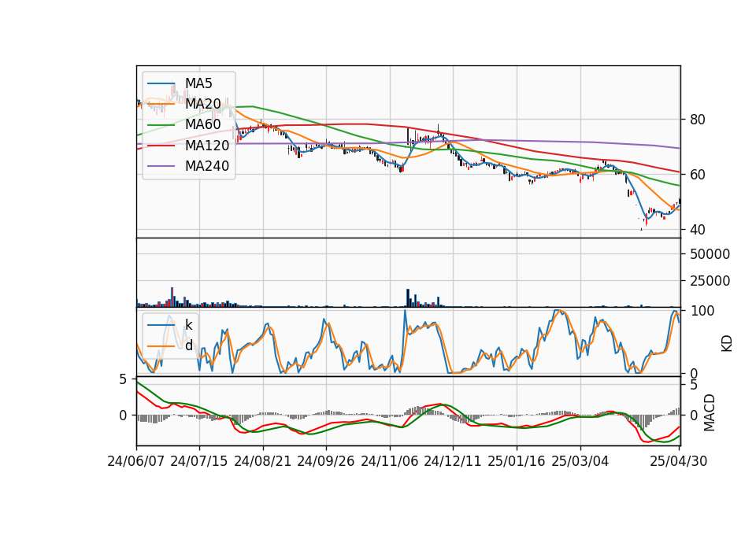Click the date label 25/03/04
Viewport: 756px width, 543px height.
coord(580,461)
